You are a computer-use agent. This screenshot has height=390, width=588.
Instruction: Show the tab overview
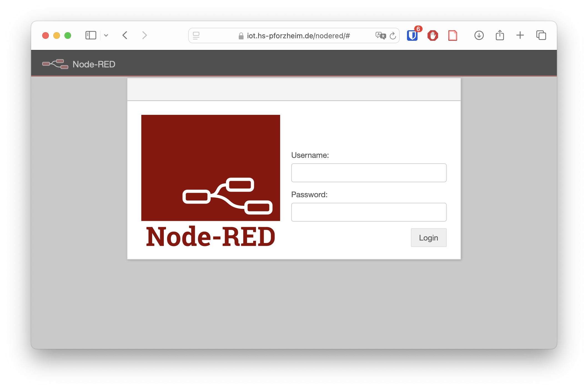pyautogui.click(x=541, y=35)
